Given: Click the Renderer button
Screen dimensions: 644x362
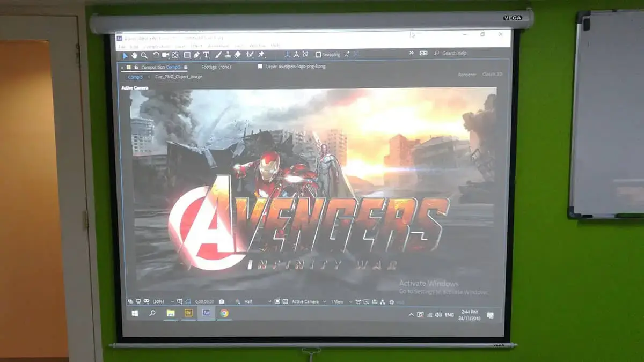Looking at the screenshot, I should click(467, 75).
